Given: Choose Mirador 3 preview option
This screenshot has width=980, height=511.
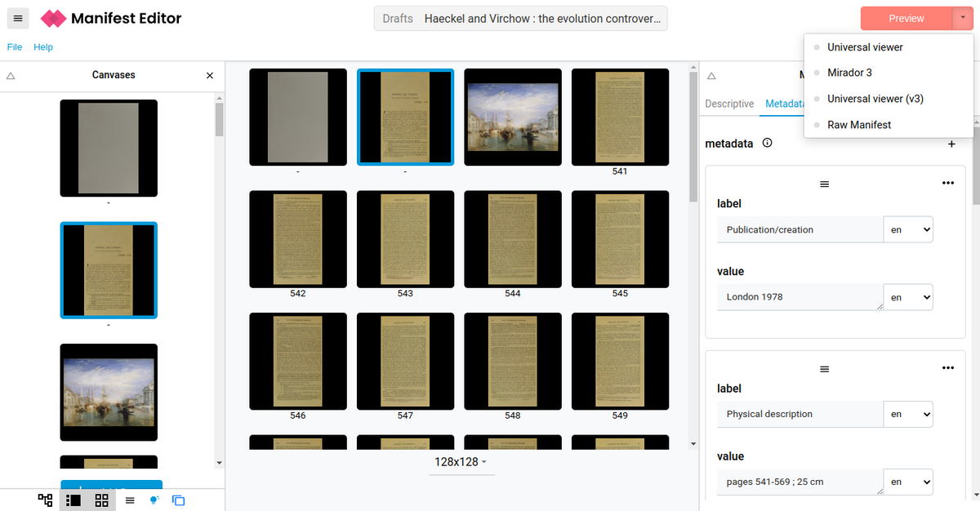Looking at the screenshot, I should [x=849, y=73].
